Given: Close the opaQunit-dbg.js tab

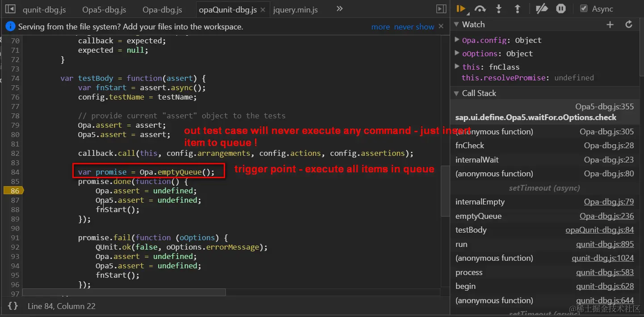Looking at the screenshot, I should 262,9.
